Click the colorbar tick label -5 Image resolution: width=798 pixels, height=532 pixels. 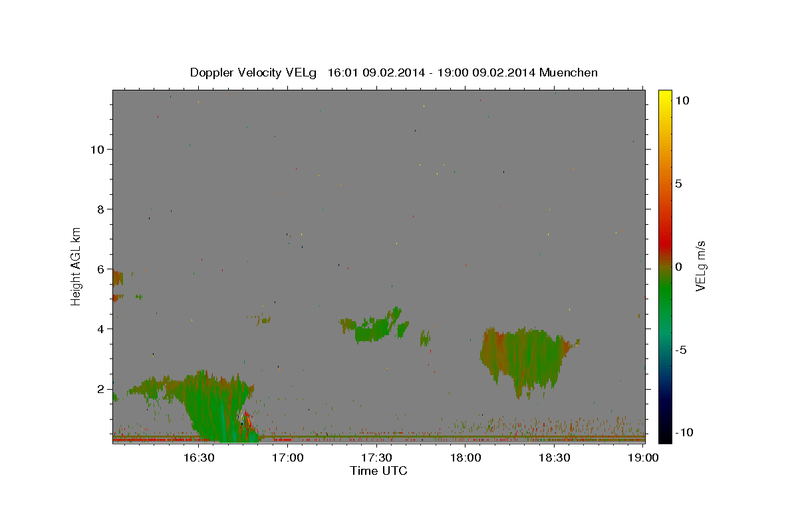coord(681,350)
